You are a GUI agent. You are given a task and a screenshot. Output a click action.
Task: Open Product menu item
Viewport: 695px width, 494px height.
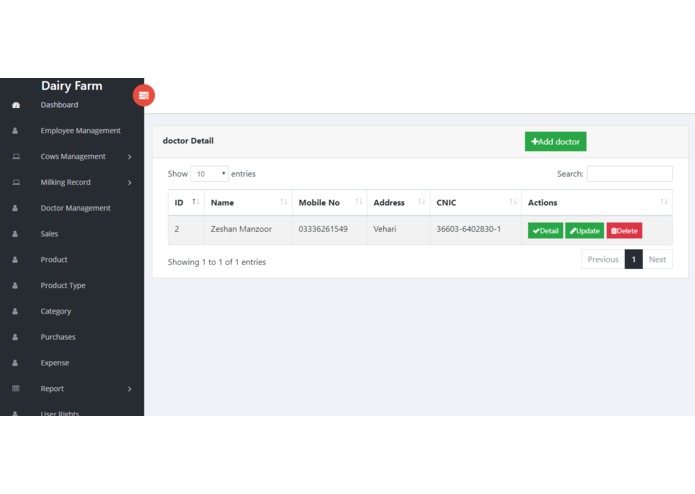(x=54, y=260)
